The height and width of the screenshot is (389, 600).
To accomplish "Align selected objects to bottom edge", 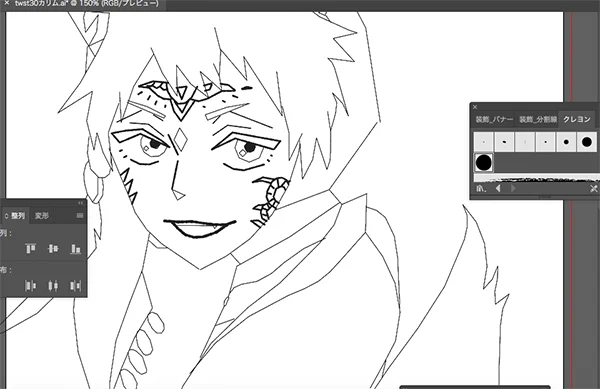I will pos(76,249).
